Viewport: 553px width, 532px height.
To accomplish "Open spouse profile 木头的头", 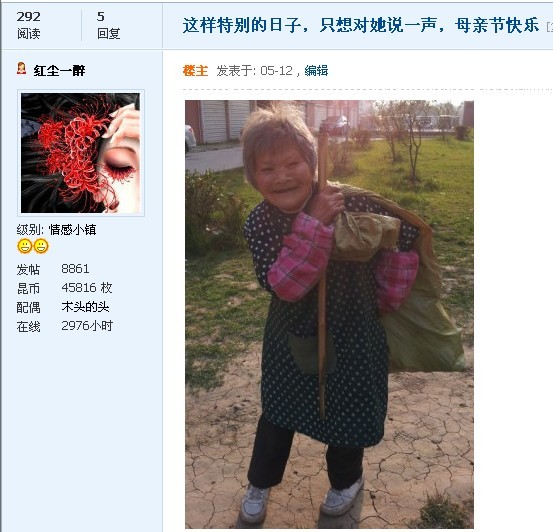I will tap(85, 307).
